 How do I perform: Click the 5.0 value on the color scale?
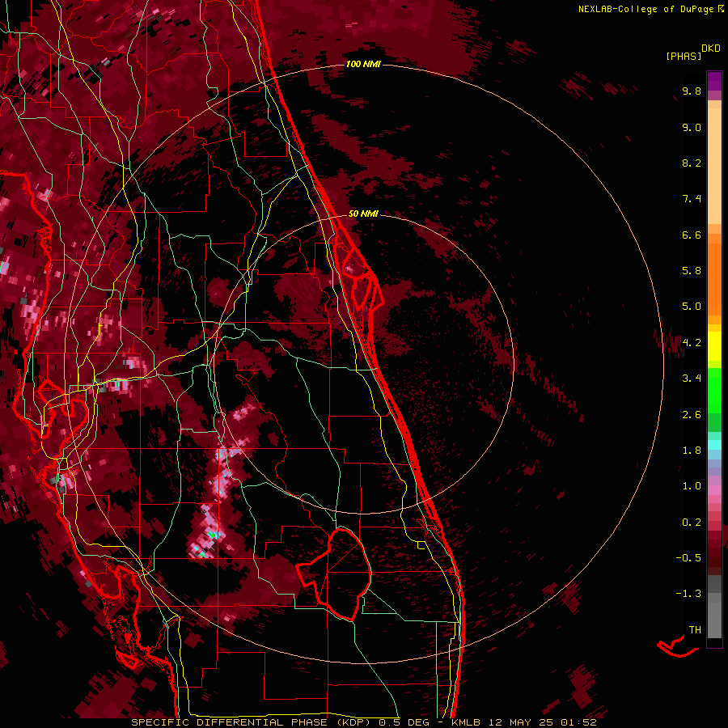(x=692, y=307)
